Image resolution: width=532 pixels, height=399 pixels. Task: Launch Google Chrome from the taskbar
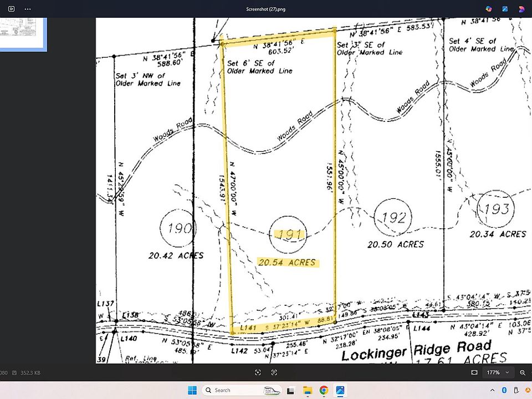click(324, 390)
